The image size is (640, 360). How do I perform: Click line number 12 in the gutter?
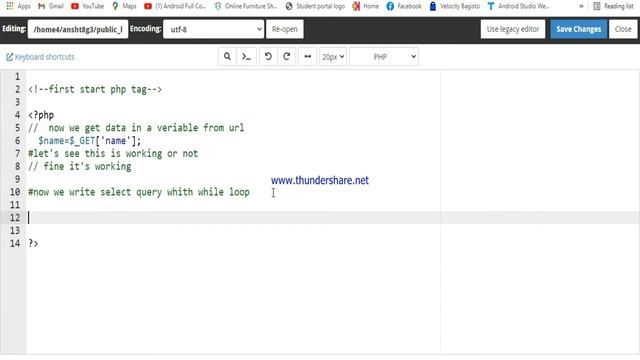click(15, 218)
